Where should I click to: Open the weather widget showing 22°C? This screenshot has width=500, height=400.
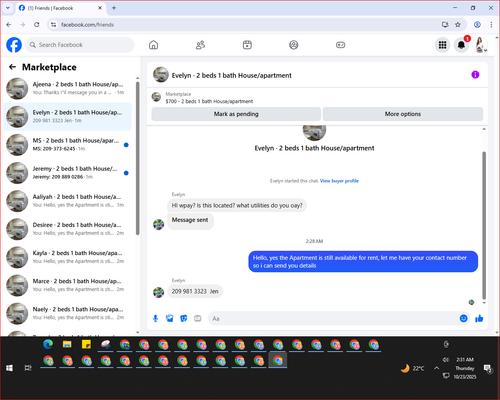(x=413, y=368)
